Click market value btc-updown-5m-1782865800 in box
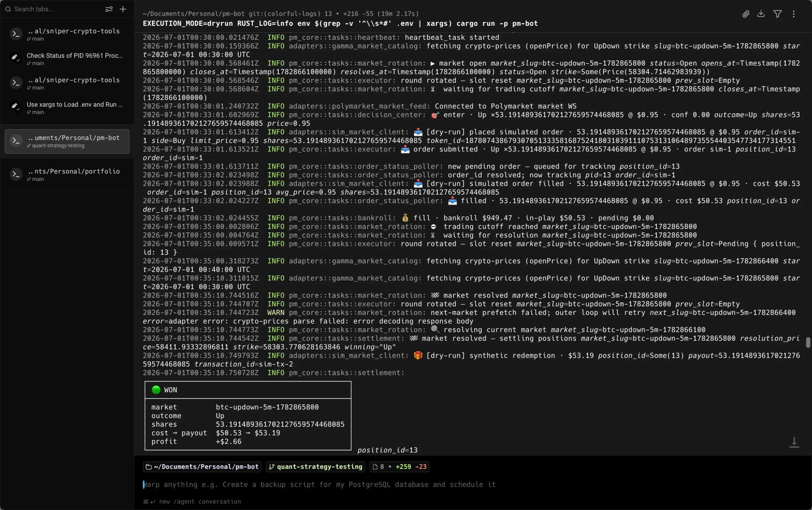This screenshot has height=510, width=812. pos(267,407)
